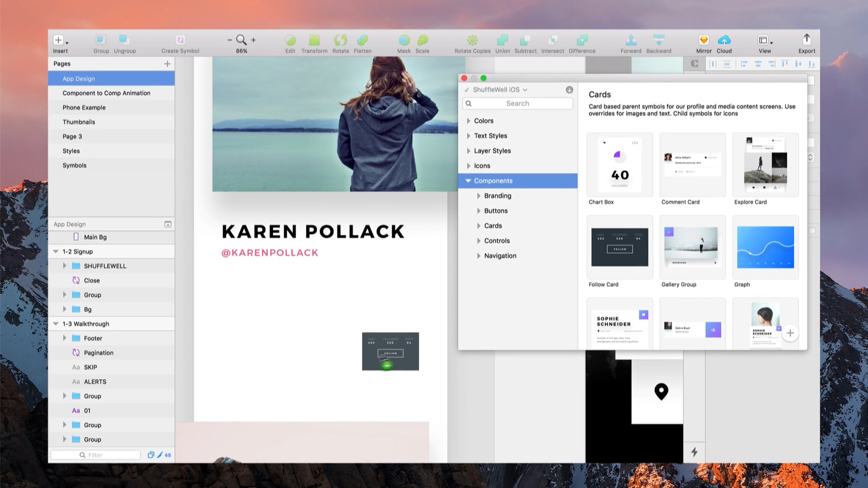Expand the Buttons category in library
The height and width of the screenshot is (488, 868).
(x=478, y=211)
